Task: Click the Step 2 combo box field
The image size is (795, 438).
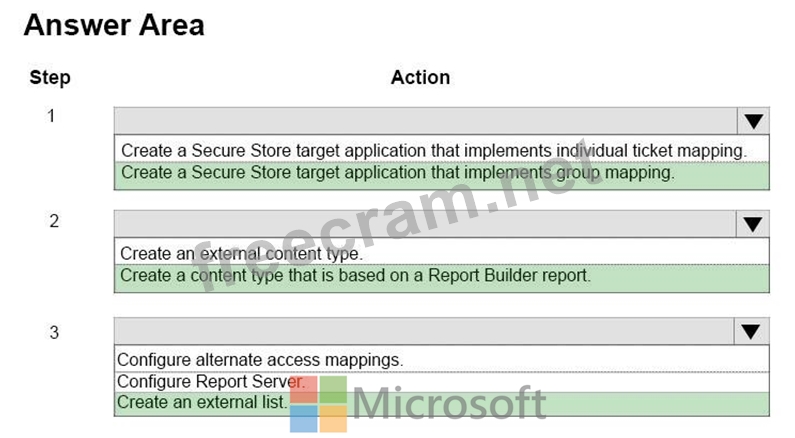Action: [427, 224]
